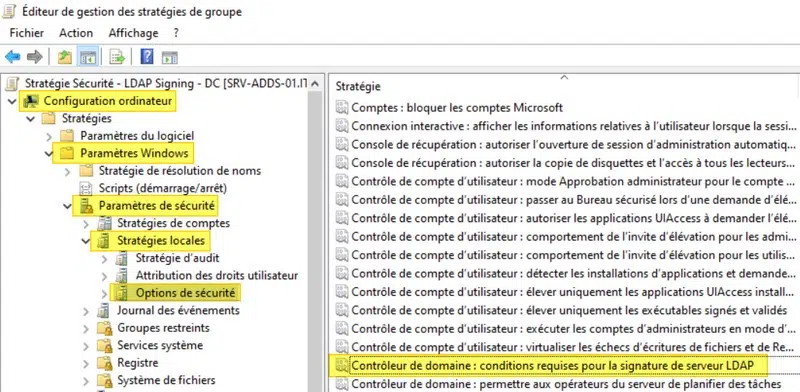The width and height of the screenshot is (800, 392).
Task: Open the Affichage menu
Action: (133, 33)
